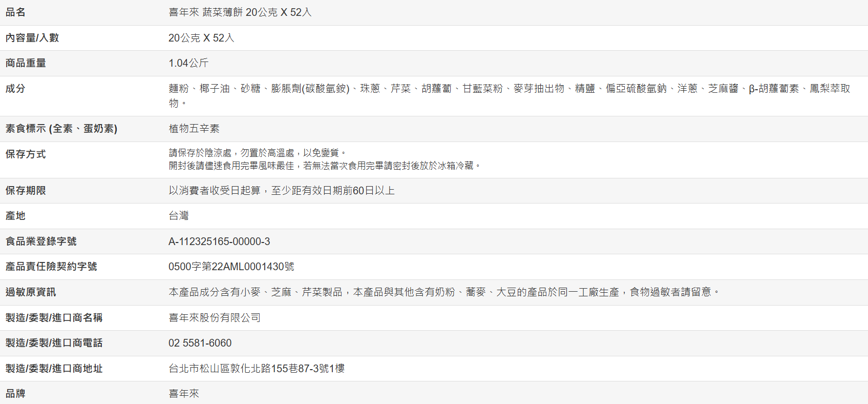This screenshot has width=868, height=404.
Task: Select the 植物五辛素 vegetarian label value
Action: coord(194,129)
